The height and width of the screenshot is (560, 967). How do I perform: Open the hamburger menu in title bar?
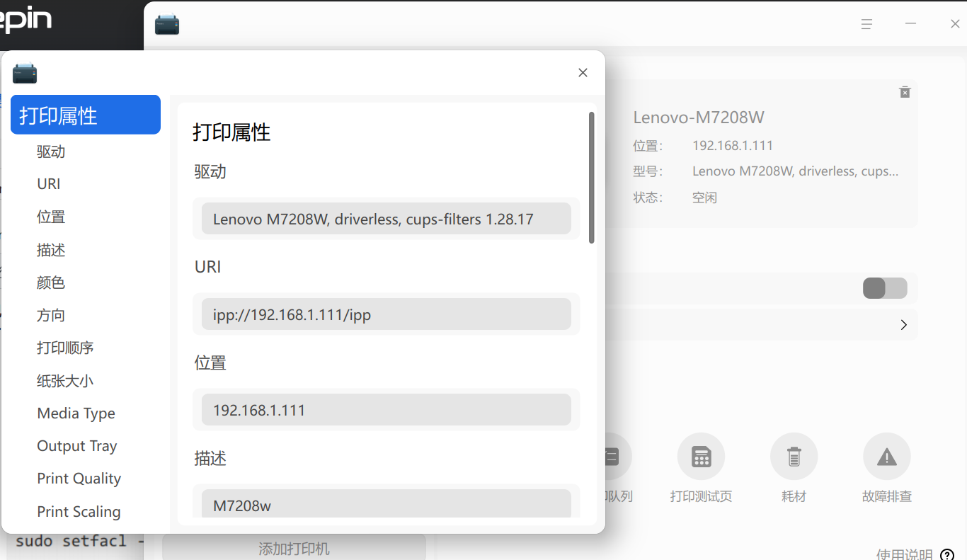(x=866, y=24)
